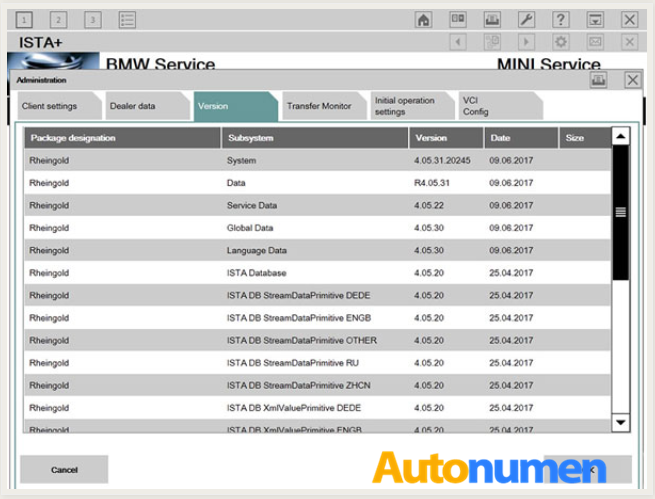Click the MINI Service heading
This screenshot has height=499, width=655.
point(548,64)
